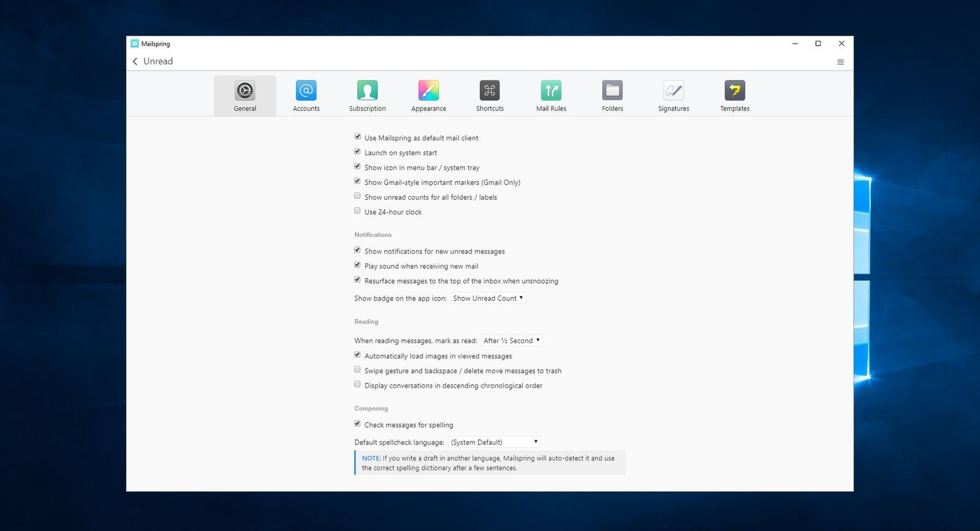Enable Use 24-hour clock
980x531 pixels.
357,211
